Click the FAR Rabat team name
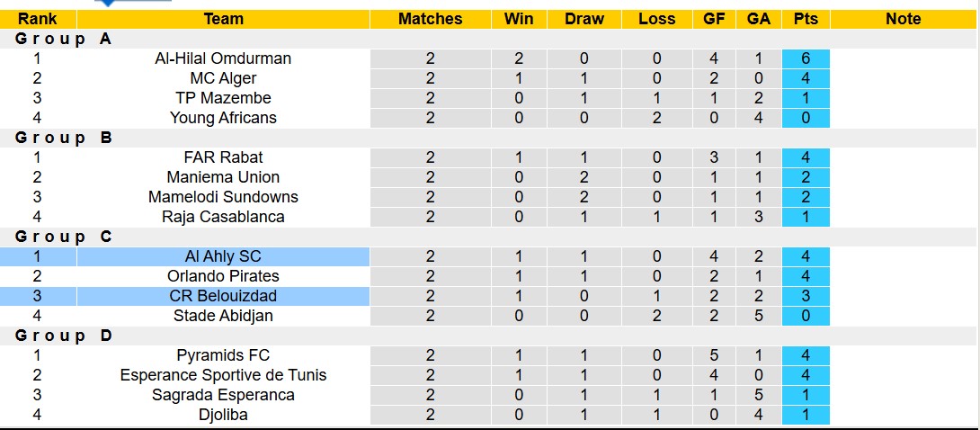 click(x=223, y=157)
